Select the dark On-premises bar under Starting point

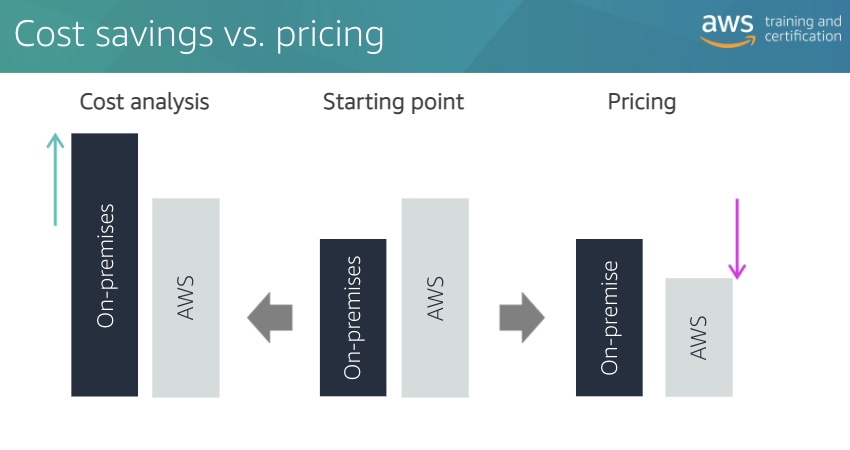pos(353,318)
